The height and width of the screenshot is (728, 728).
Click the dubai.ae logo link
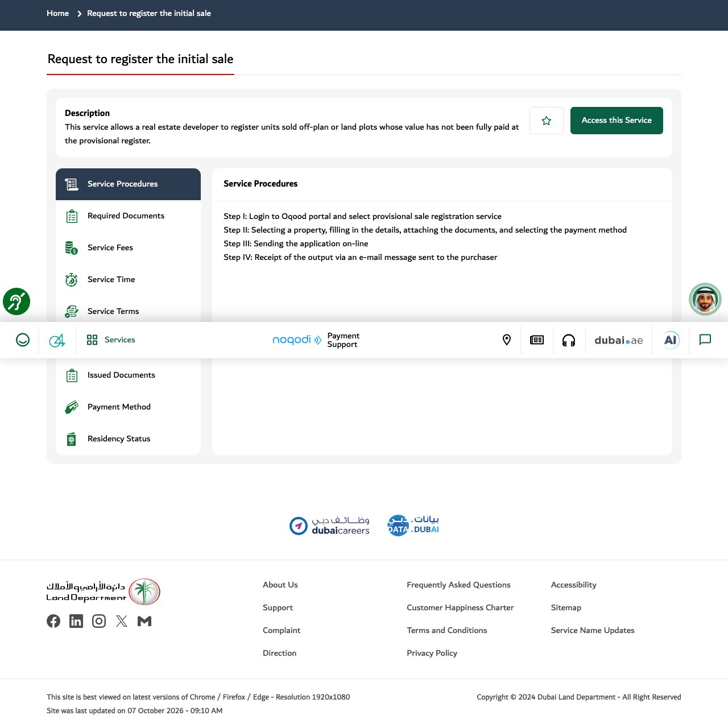pyautogui.click(x=619, y=340)
